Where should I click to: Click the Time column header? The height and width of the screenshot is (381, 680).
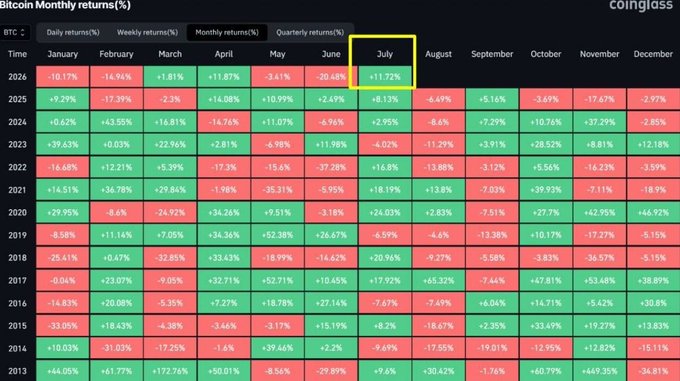click(17, 54)
